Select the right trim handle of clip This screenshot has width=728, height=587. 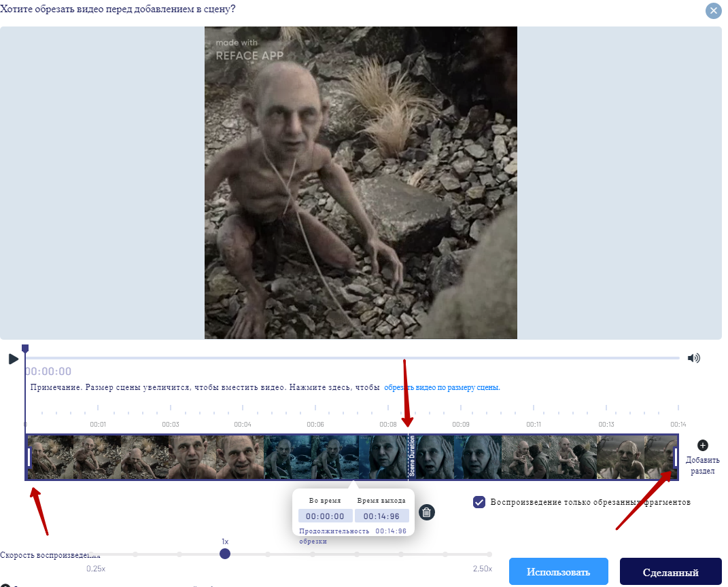(x=676, y=457)
